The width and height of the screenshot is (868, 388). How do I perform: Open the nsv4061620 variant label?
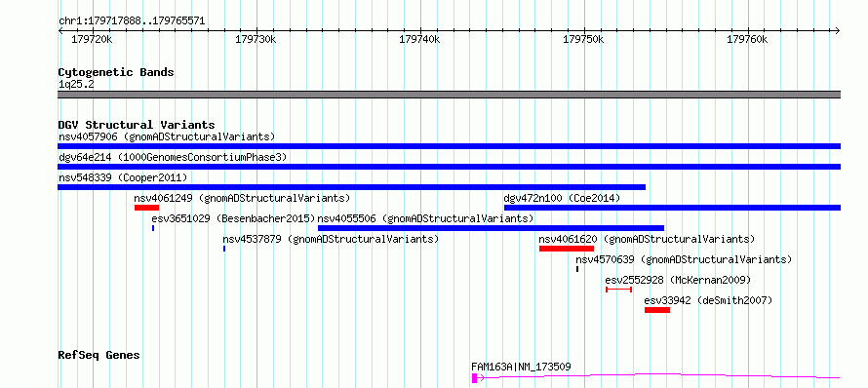coord(648,239)
